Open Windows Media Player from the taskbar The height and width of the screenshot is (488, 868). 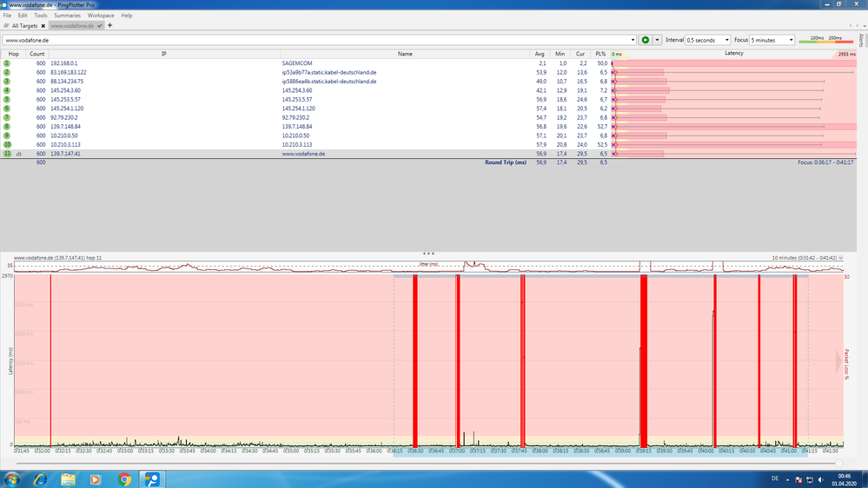click(96, 479)
